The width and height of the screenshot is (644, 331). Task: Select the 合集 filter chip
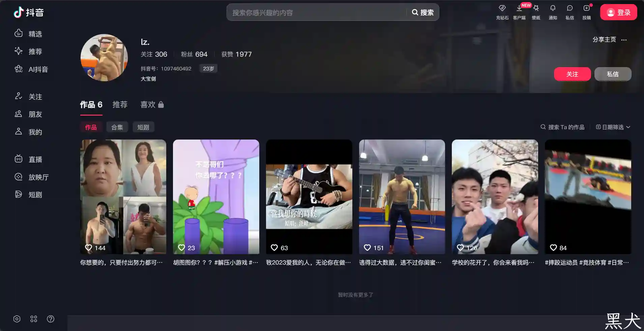point(117,127)
